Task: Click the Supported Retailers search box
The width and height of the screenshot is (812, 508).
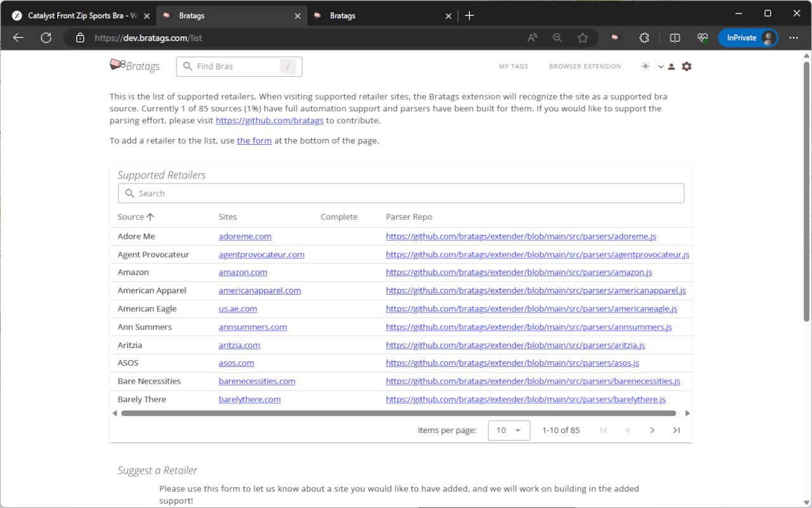Action: [x=401, y=193]
